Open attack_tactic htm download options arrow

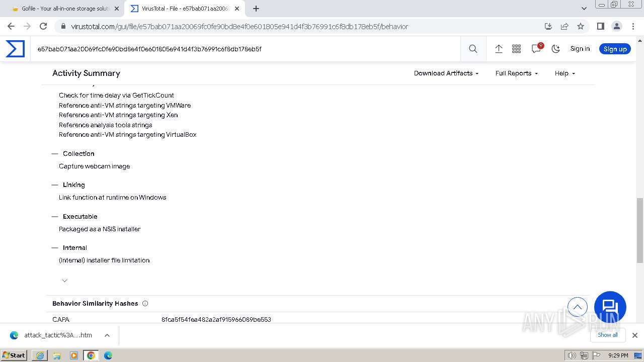click(x=107, y=335)
